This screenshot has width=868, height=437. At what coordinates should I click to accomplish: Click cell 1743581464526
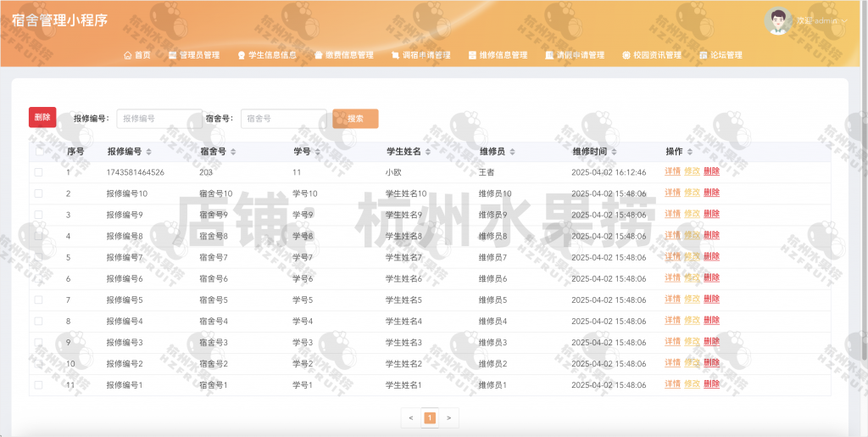pyautogui.click(x=136, y=172)
